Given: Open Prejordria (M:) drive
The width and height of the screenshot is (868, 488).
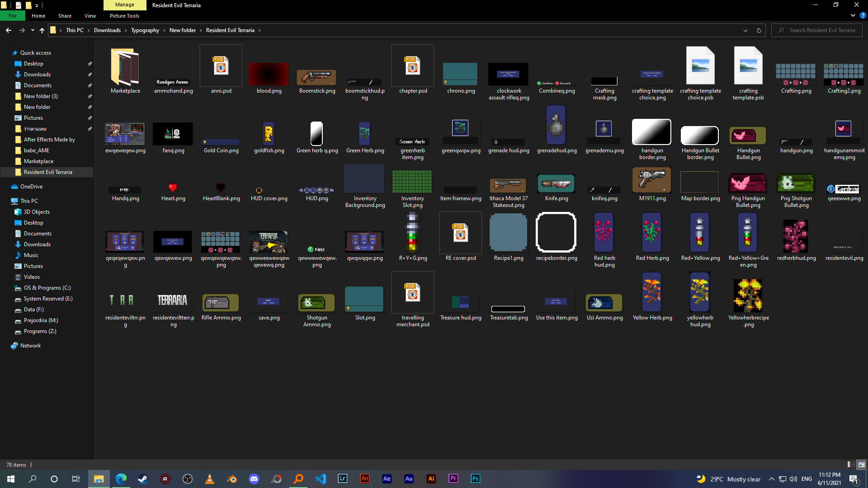Looking at the screenshot, I should pos(41,320).
